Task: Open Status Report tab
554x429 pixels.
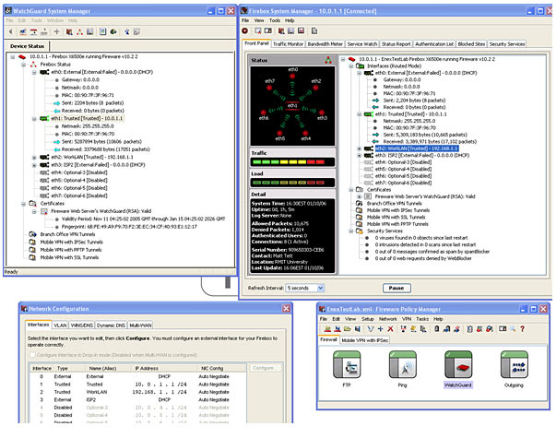Action: coord(396,44)
